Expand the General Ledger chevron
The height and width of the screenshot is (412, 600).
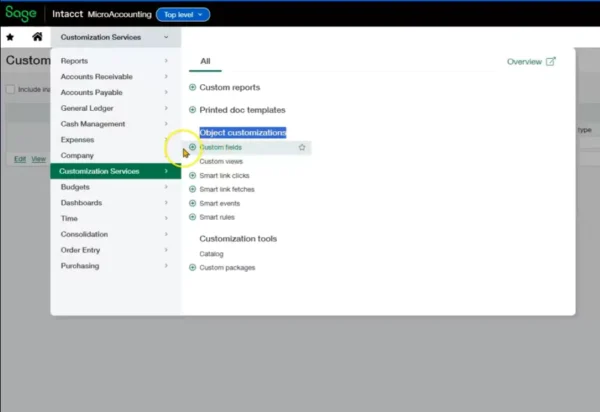166,108
